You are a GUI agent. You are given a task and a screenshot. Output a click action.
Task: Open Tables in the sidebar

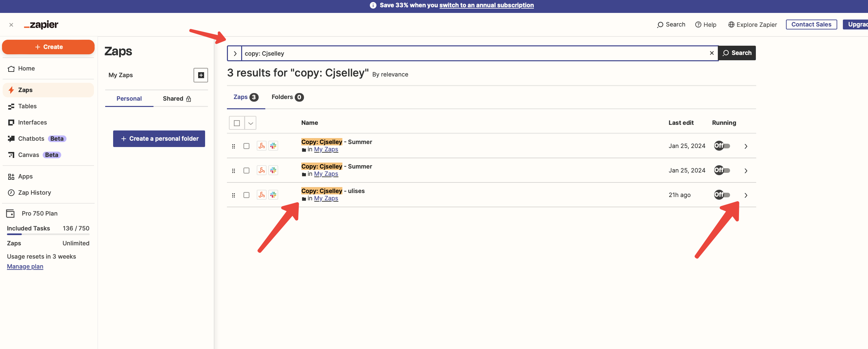pos(48,106)
